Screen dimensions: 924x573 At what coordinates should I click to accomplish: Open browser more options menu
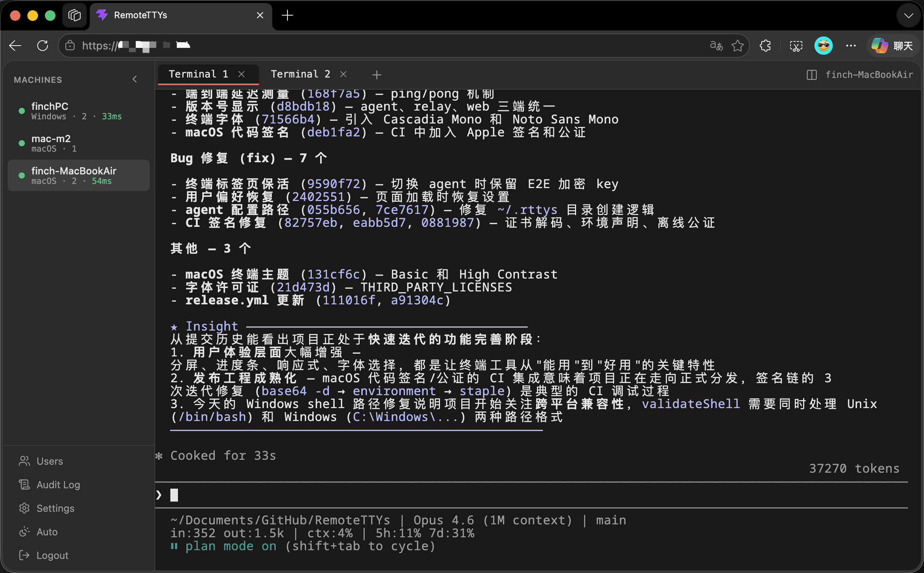tap(851, 46)
